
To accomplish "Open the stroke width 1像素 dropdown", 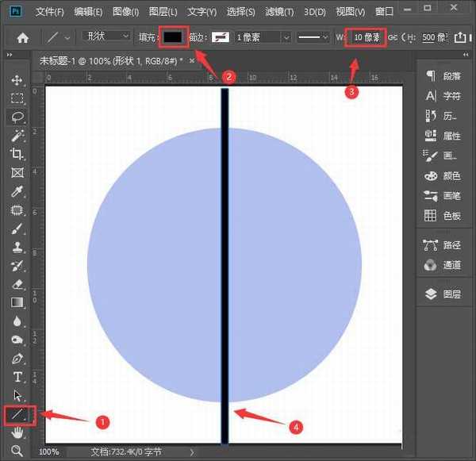I will click(263, 37).
